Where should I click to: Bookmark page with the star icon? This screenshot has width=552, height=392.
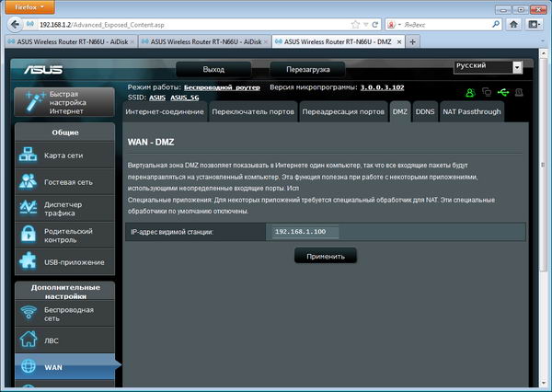(355, 25)
